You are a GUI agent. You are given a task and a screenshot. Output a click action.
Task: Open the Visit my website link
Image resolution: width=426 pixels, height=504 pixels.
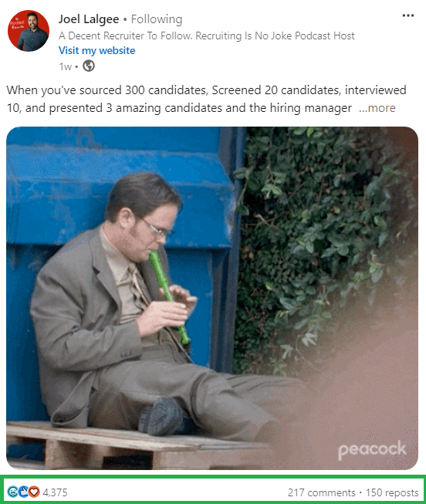pyautogui.click(x=96, y=50)
